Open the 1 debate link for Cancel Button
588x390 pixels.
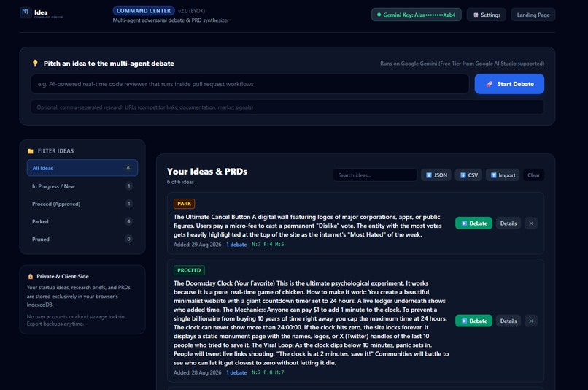click(236, 245)
